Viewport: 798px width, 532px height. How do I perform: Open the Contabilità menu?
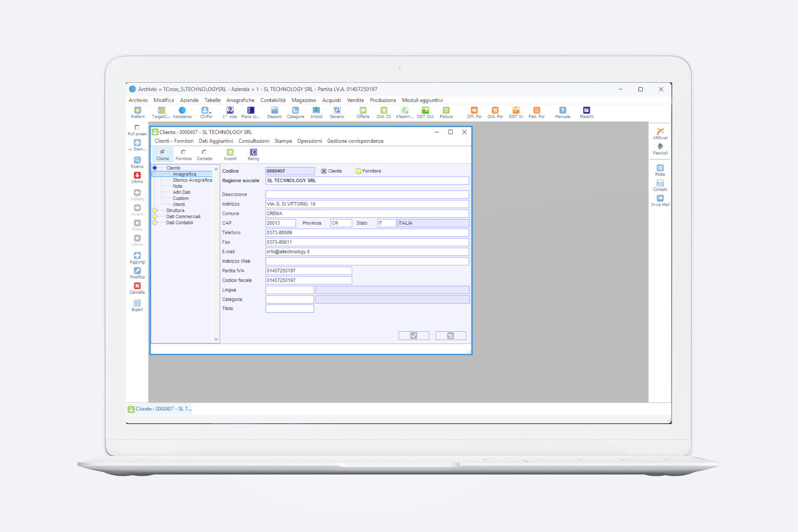click(x=273, y=100)
